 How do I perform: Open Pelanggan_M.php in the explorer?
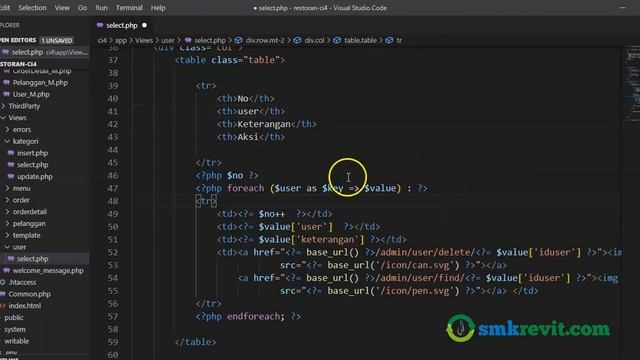pos(40,82)
